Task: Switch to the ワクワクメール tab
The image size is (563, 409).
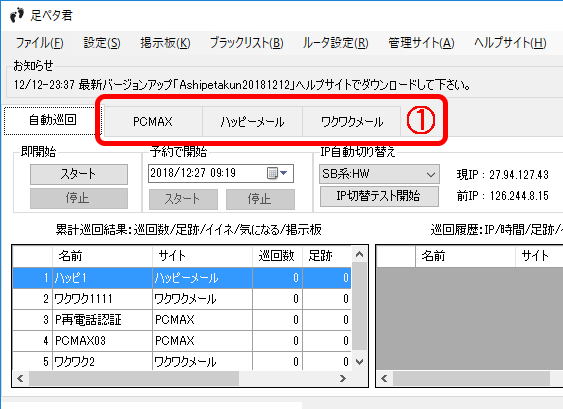Action: point(352,122)
